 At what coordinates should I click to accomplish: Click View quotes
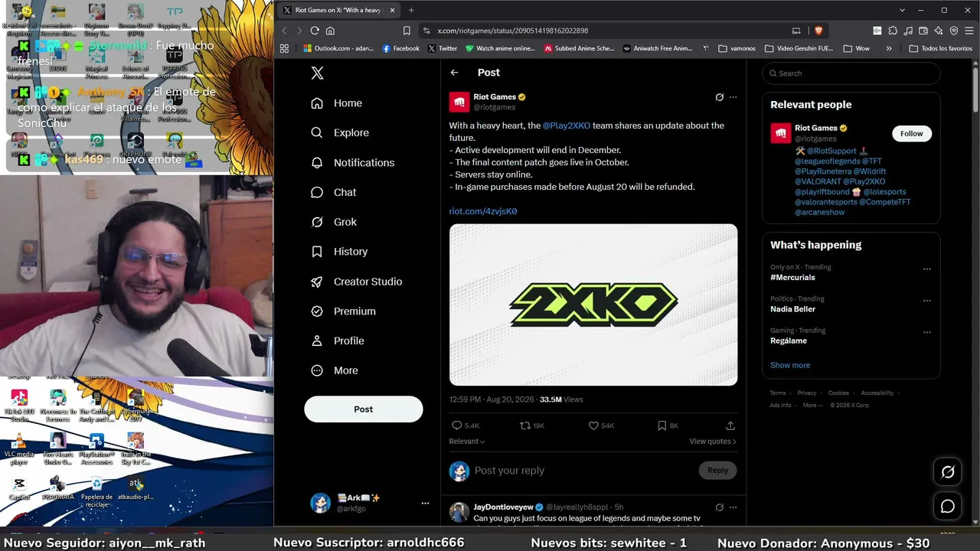[713, 442]
